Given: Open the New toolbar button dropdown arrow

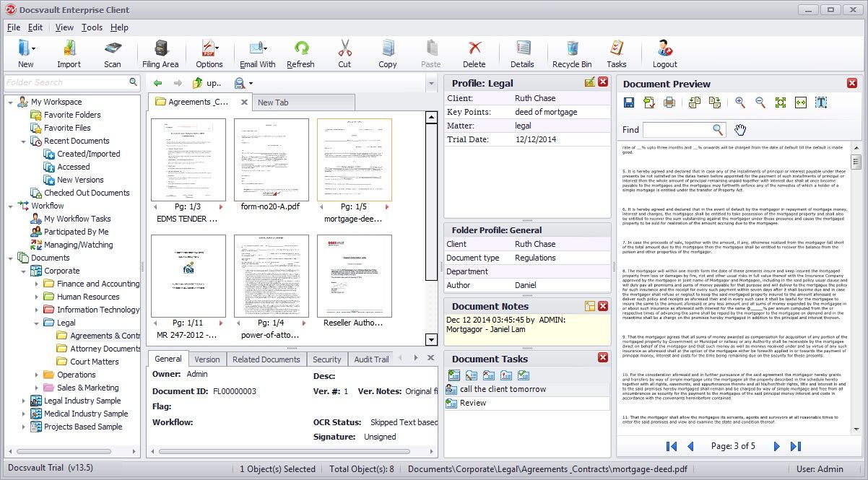Looking at the screenshot, I should click(x=34, y=49).
